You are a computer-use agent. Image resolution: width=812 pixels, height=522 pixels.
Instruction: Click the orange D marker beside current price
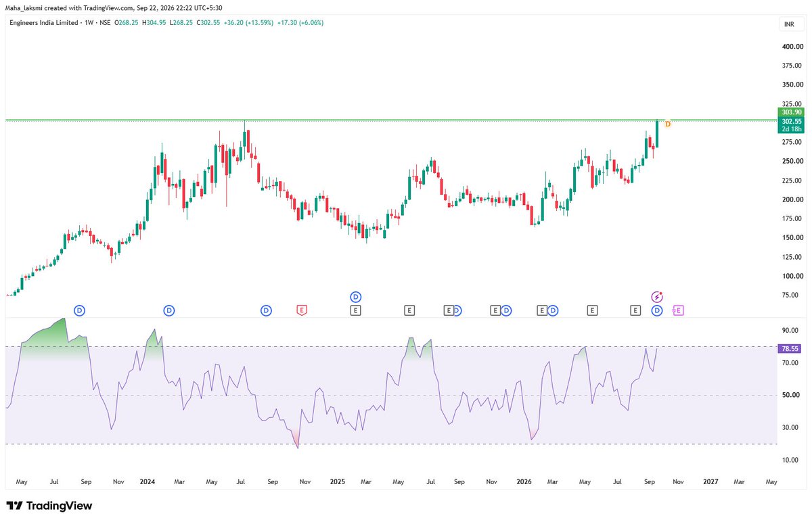coord(668,124)
